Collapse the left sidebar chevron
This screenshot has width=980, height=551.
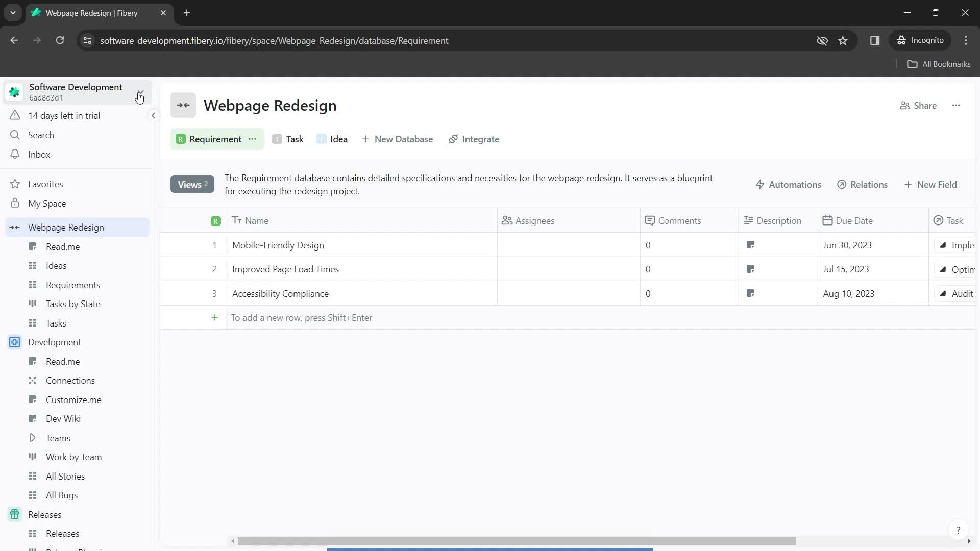click(x=153, y=115)
